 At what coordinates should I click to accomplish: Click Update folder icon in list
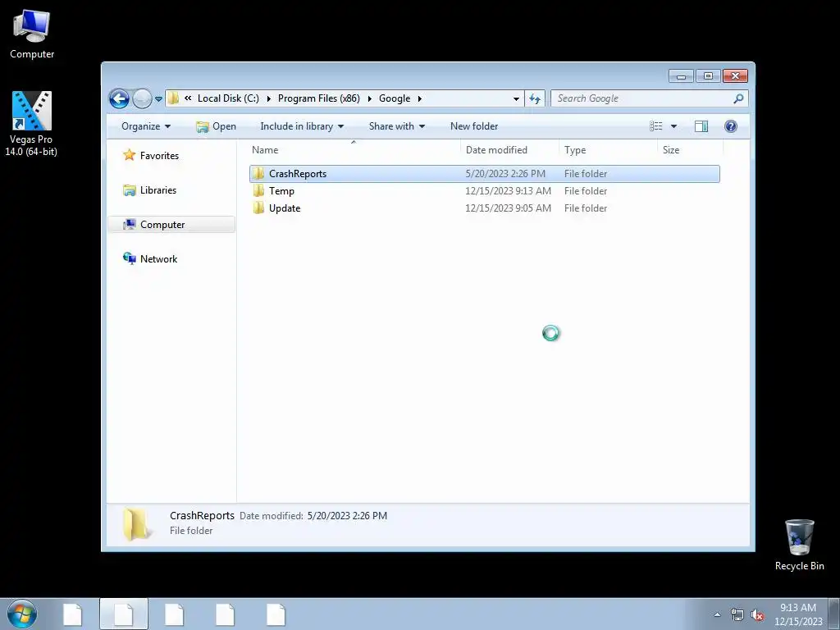click(x=258, y=208)
